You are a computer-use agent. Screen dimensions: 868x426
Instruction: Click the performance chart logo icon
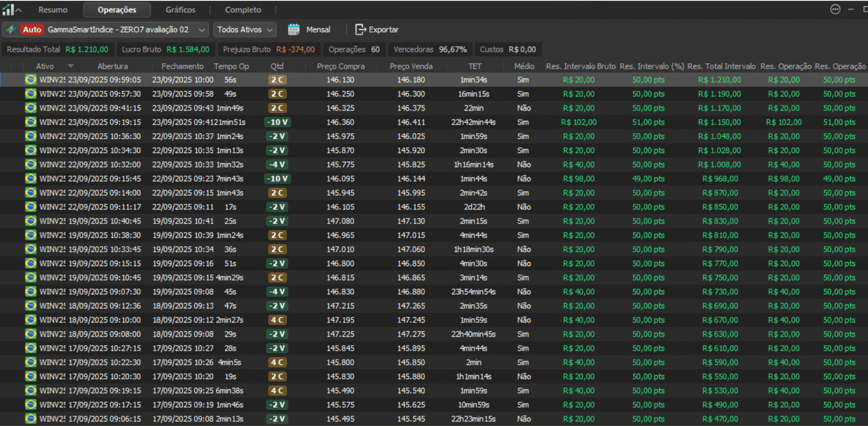(x=8, y=10)
